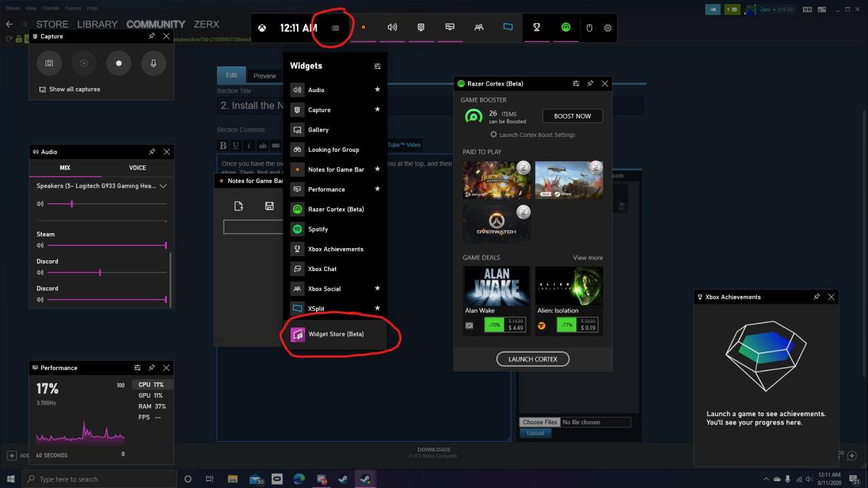This screenshot has height=488, width=868.
Task: Open the Alan Wake game deal thumbnail
Action: coord(496,287)
